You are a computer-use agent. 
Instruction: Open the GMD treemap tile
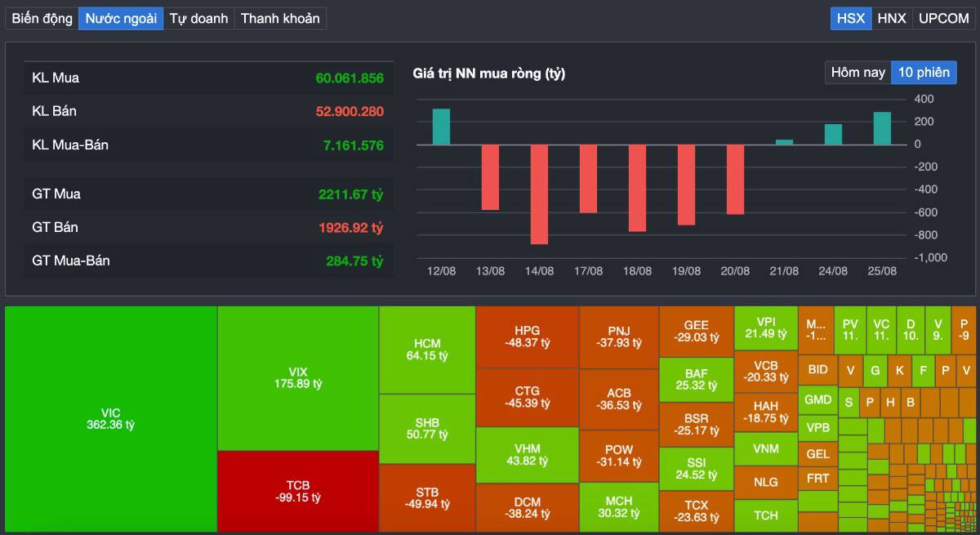pos(817,400)
